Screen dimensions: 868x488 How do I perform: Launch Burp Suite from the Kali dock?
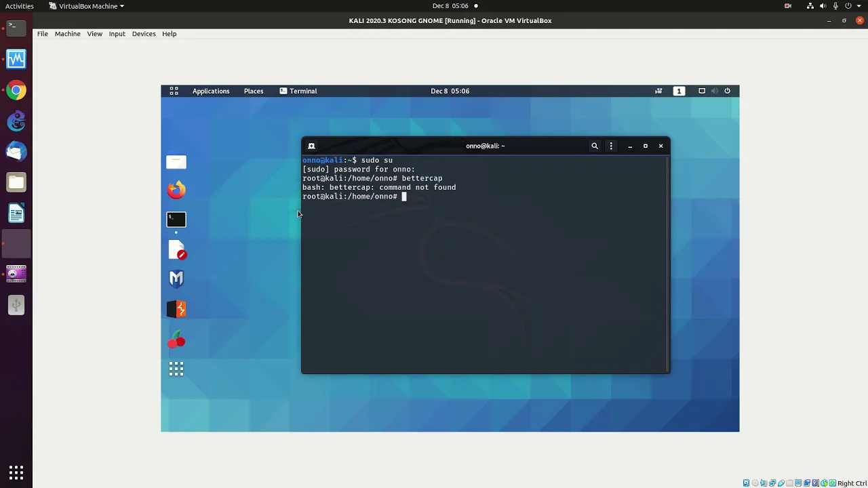click(x=176, y=309)
